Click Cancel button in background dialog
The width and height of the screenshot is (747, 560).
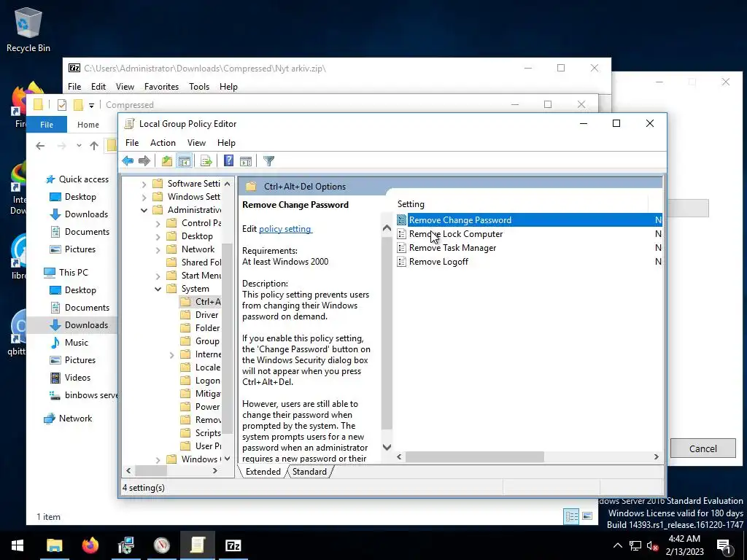[703, 448]
